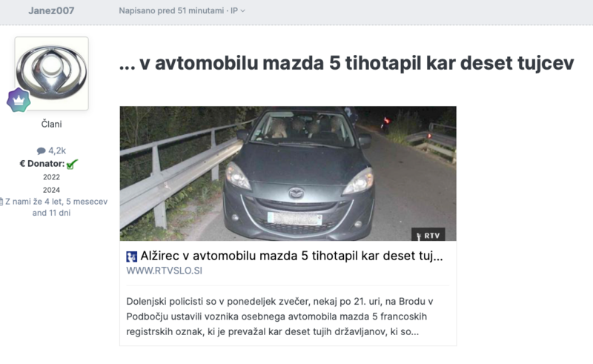
Task: Click the green Donator checkmark icon
Action: click(72, 164)
